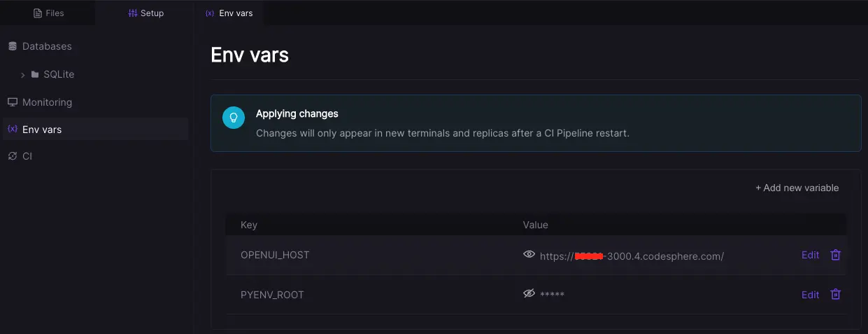Select the Env vars tab at top
868x334 pixels.
pyautogui.click(x=229, y=13)
